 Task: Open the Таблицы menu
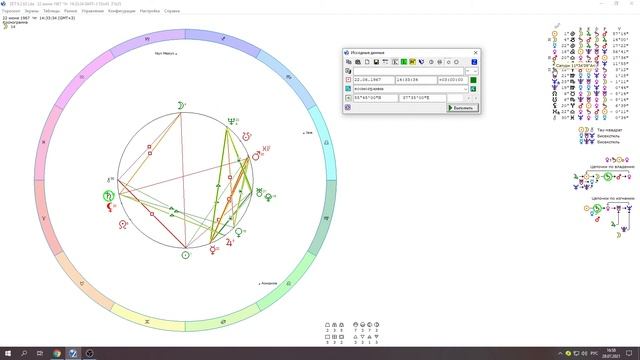click(x=51, y=11)
